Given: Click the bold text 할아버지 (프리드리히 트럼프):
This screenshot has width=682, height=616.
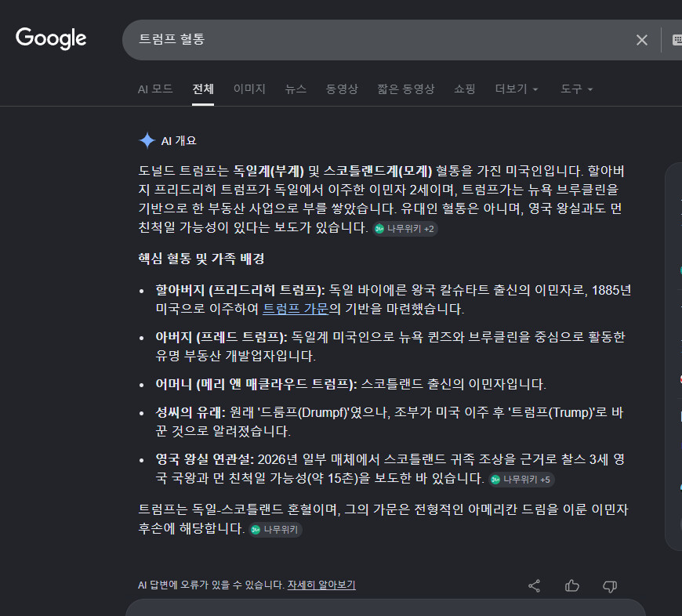Looking at the screenshot, I should [240, 290].
